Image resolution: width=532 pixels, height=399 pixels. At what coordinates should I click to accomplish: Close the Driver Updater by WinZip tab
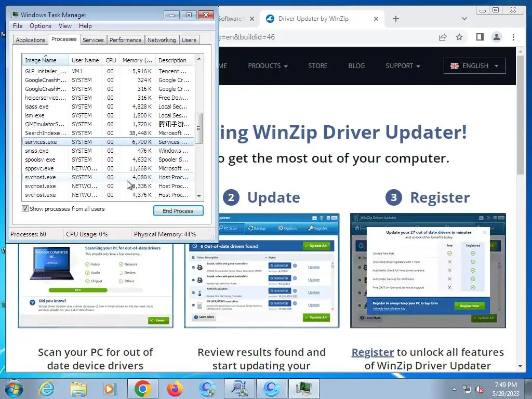point(376,19)
